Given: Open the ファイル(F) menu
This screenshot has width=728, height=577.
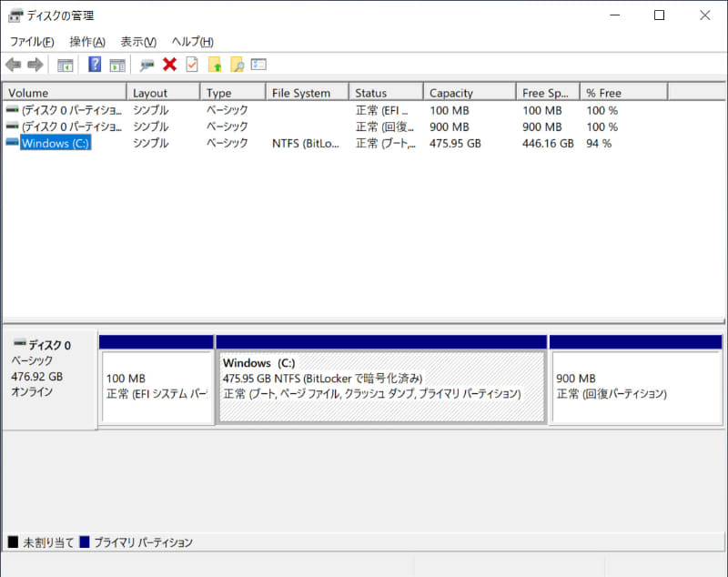Looking at the screenshot, I should coord(32,42).
